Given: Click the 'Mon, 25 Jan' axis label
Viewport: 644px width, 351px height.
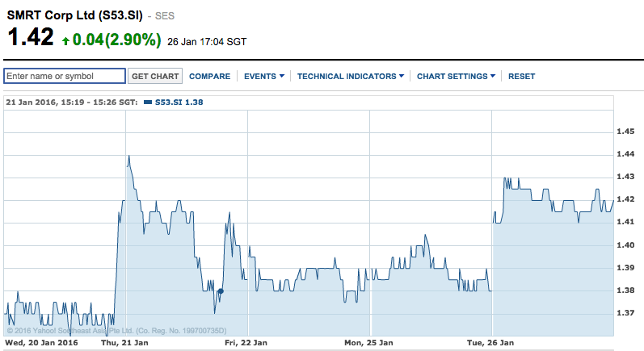Looking at the screenshot, I should click(x=368, y=342).
